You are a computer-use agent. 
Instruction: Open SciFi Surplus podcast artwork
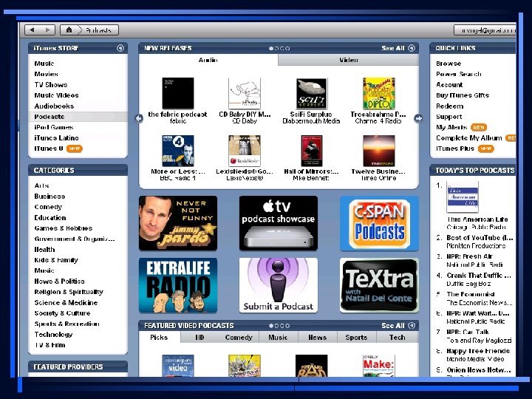pyautogui.click(x=312, y=93)
